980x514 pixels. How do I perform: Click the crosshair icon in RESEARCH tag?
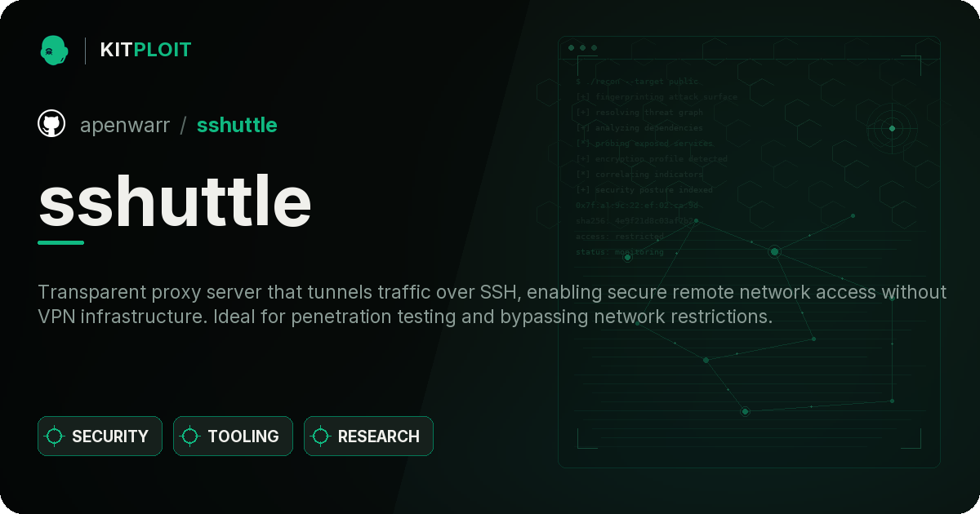click(x=321, y=436)
